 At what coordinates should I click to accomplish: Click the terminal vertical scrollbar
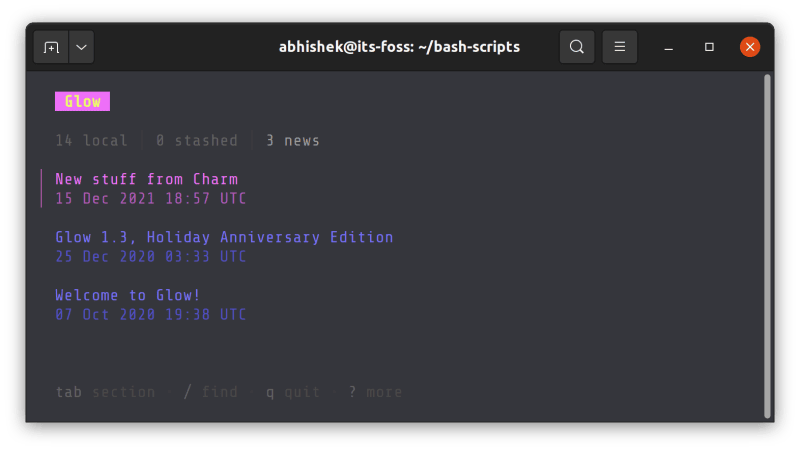(767, 245)
